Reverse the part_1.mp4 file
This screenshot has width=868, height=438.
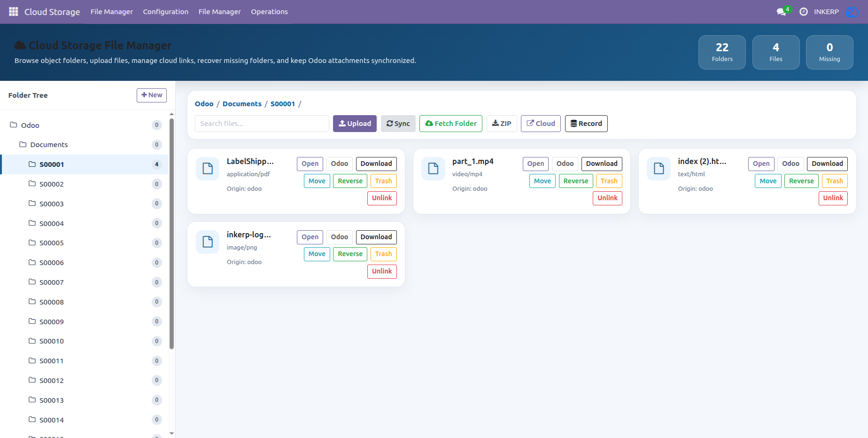(x=576, y=181)
